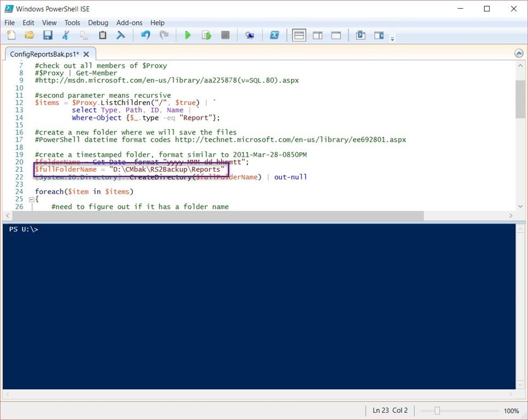Click the "#check out all members of $Proxy" comment
Viewport: 528px width, 420px height.
pyautogui.click(x=101, y=66)
